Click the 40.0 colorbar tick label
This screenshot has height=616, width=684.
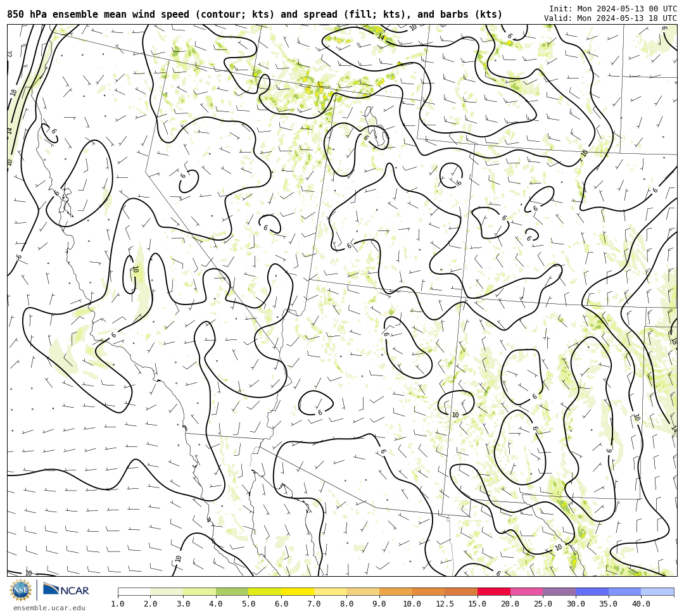(x=641, y=604)
